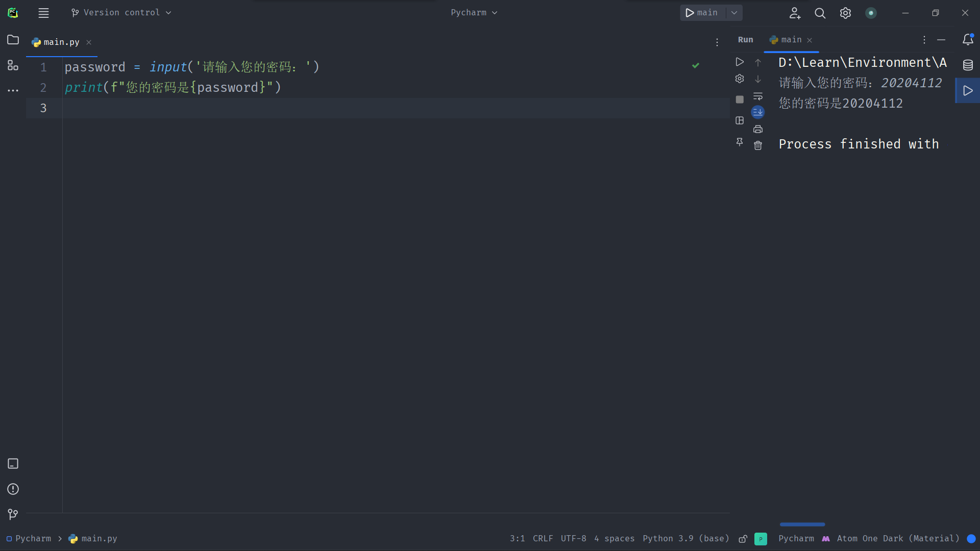Screen dimensions: 980x551
Task: Open the Problems tool window
Action: coord(13,489)
